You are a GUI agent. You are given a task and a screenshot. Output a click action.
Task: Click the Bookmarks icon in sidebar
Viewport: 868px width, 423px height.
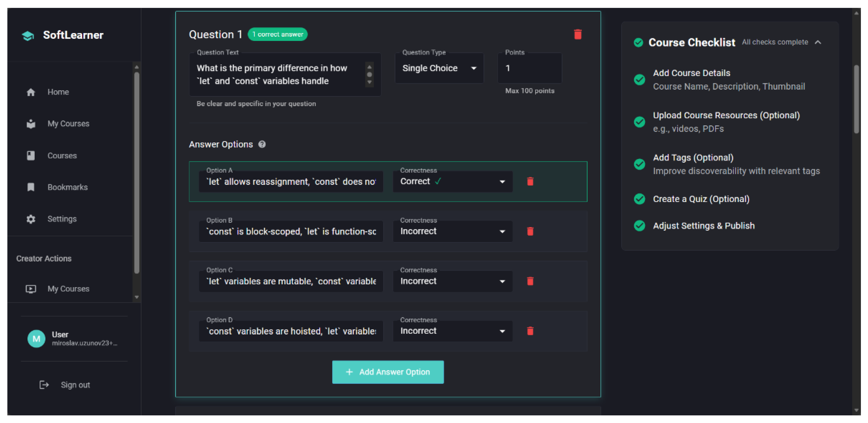(x=31, y=187)
